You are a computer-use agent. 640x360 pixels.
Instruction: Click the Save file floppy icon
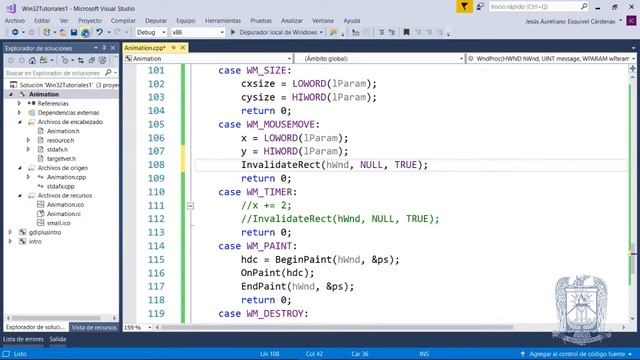(74, 32)
